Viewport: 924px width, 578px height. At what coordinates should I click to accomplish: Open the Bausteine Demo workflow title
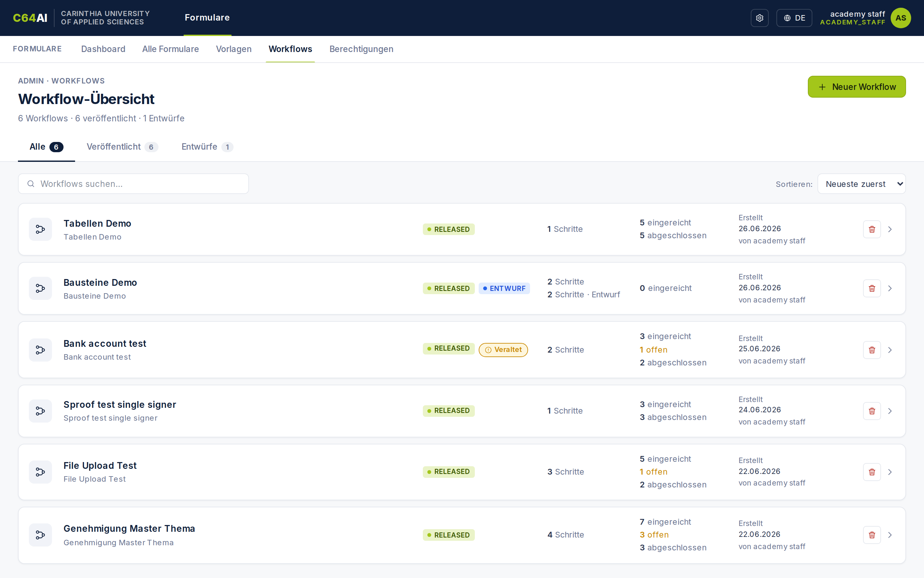(100, 283)
